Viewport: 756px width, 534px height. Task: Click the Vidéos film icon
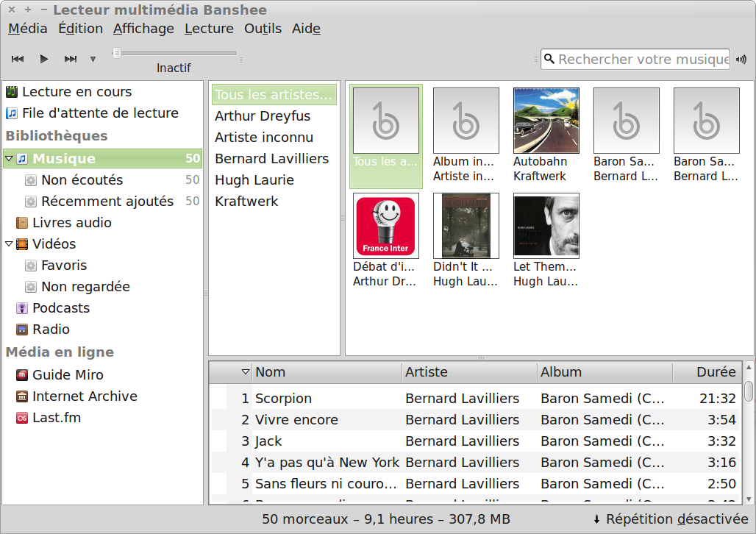coord(22,244)
